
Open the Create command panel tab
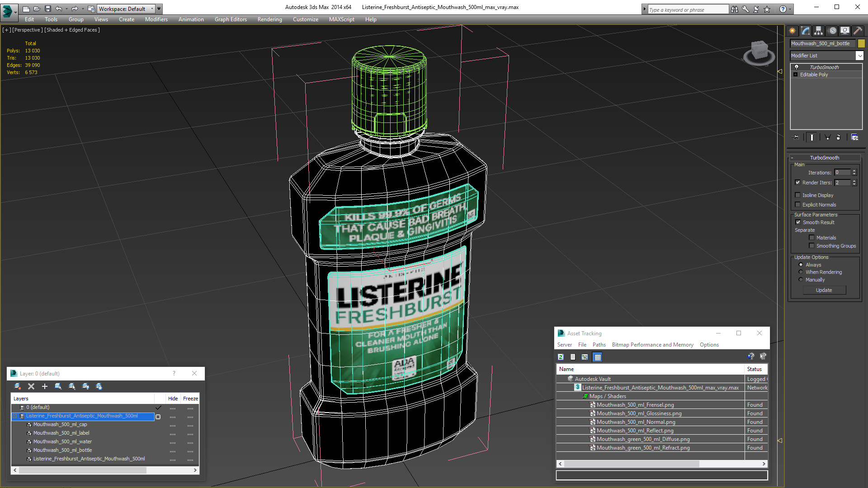[x=792, y=31]
